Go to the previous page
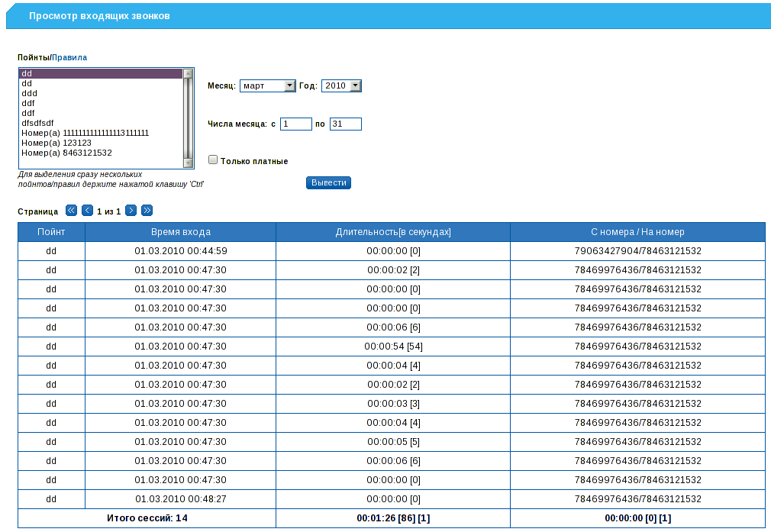771x532 pixels. click(x=87, y=211)
